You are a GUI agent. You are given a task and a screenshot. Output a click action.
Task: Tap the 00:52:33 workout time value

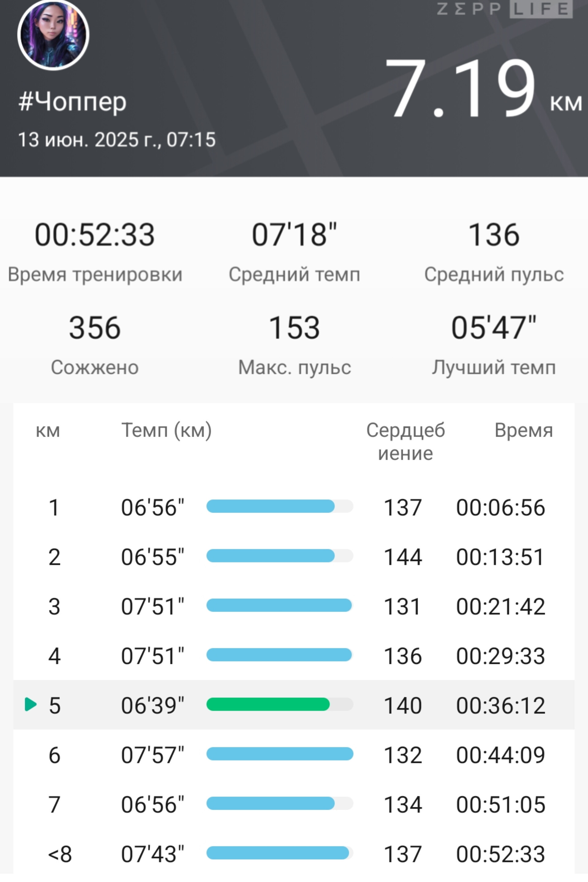pyautogui.click(x=95, y=235)
